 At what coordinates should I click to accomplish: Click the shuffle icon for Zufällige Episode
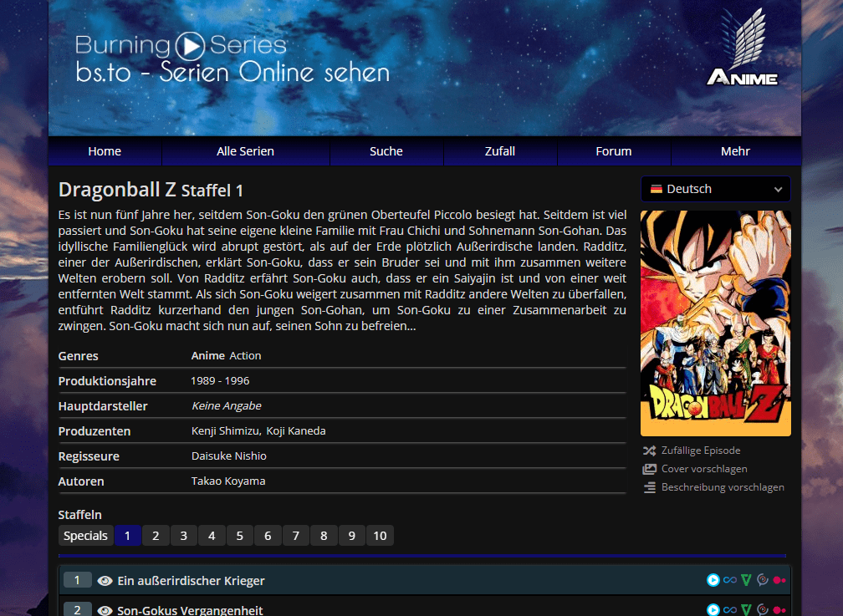(649, 451)
